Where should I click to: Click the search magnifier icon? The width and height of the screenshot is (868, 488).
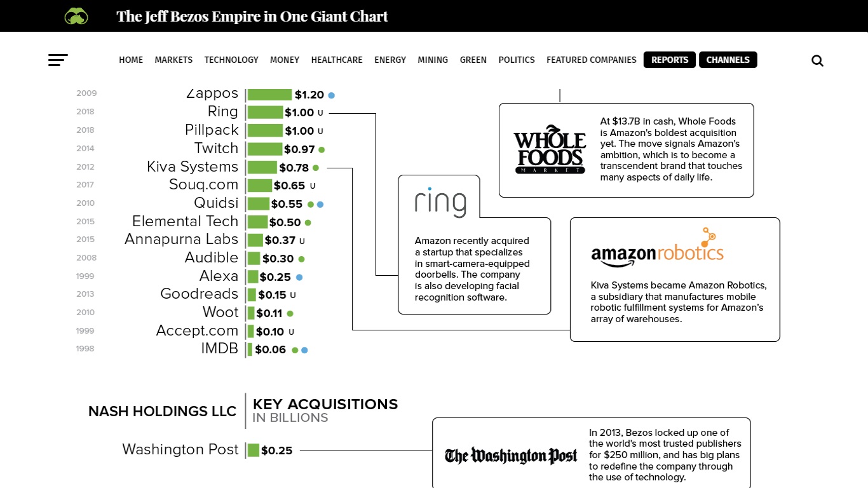[x=817, y=61]
